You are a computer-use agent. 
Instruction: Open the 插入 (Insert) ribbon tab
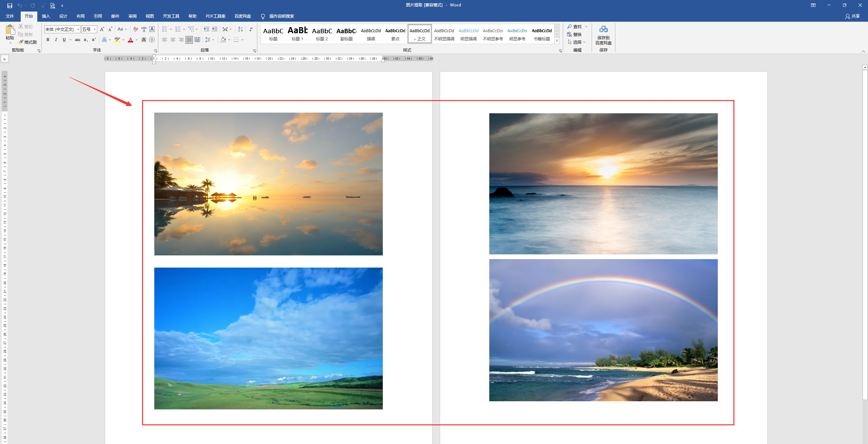tap(46, 16)
